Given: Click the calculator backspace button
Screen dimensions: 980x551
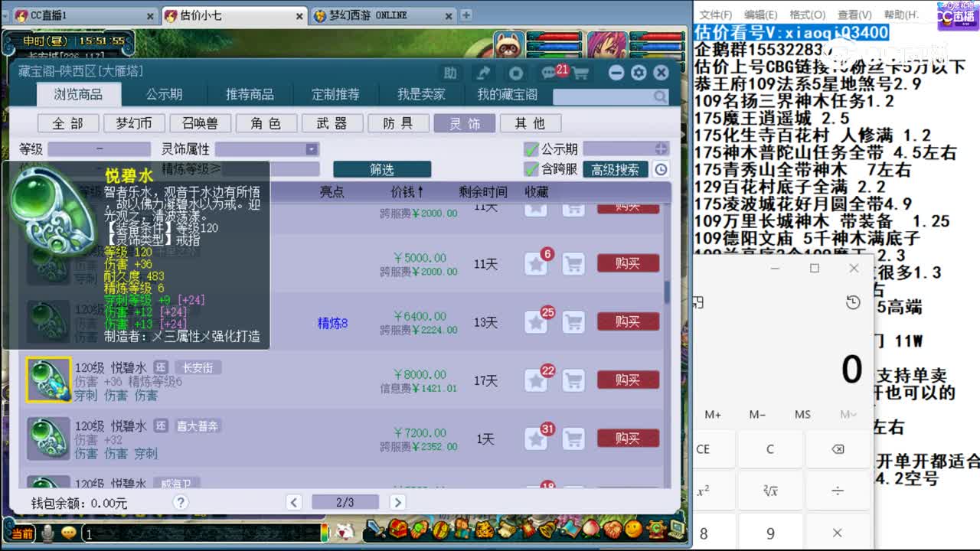Looking at the screenshot, I should click(x=838, y=449).
